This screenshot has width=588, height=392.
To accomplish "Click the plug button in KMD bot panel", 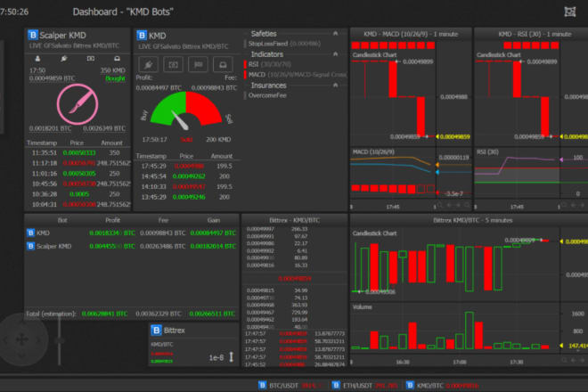I will coord(148,64).
